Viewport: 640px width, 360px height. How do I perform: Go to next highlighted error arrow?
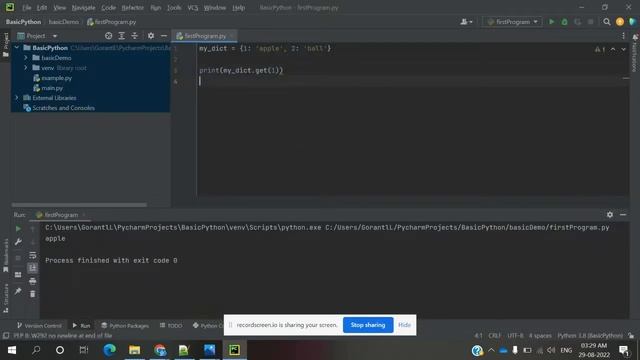click(x=623, y=49)
